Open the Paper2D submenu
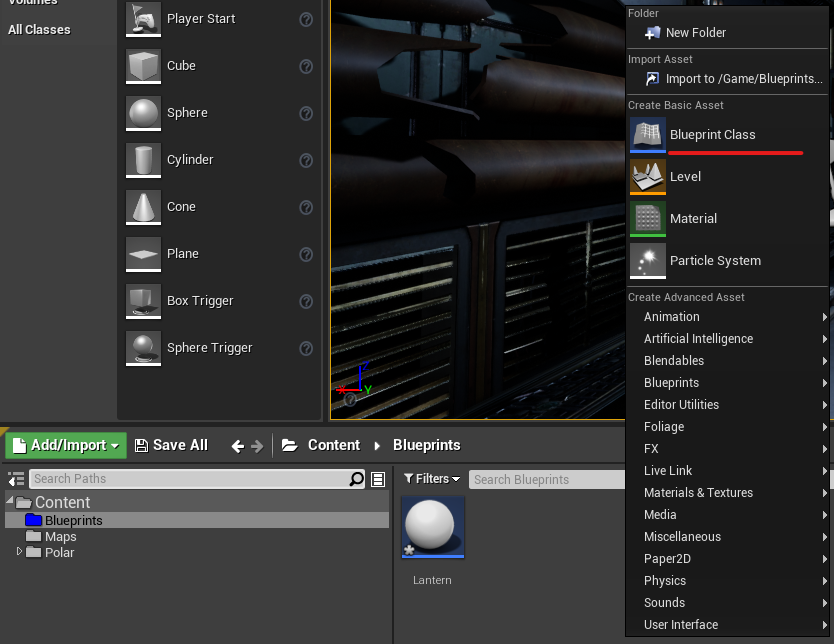Screen dimensions: 834x644 [727, 559]
